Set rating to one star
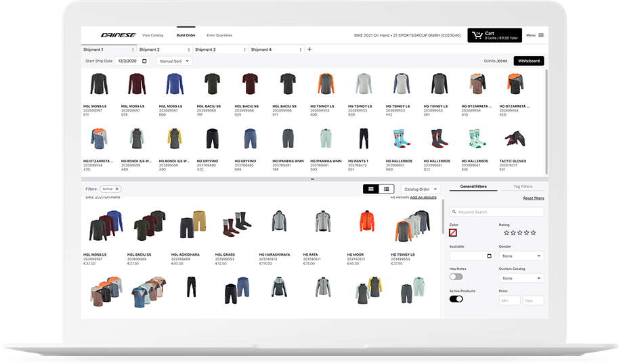This screenshot has height=364, width=621. 506,233
